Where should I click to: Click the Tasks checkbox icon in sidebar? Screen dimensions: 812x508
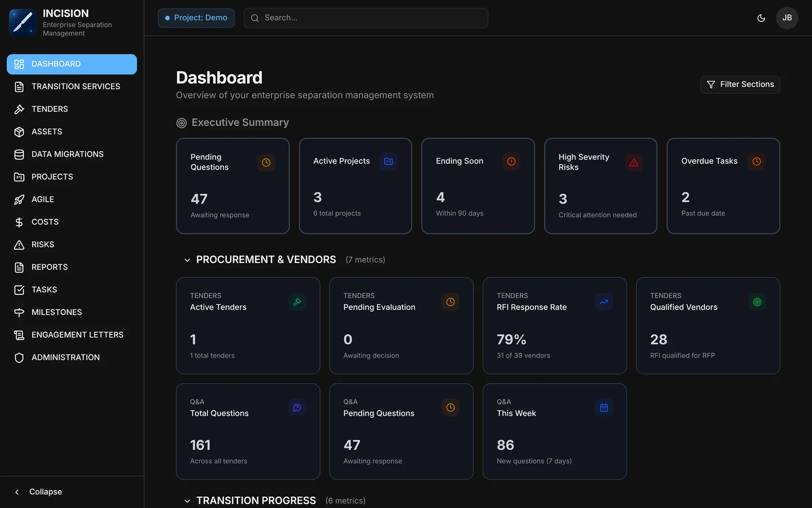coord(19,290)
